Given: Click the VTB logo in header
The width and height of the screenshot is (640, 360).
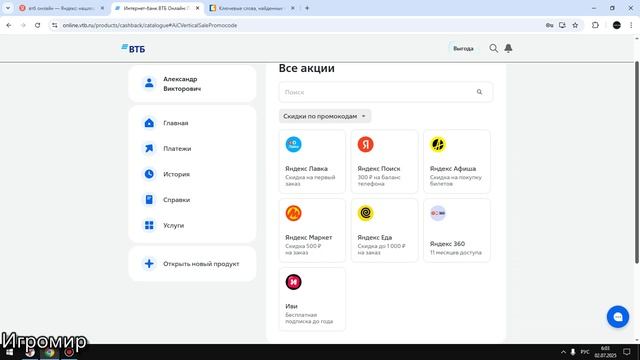Looking at the screenshot, I should pyautogui.click(x=133, y=49).
